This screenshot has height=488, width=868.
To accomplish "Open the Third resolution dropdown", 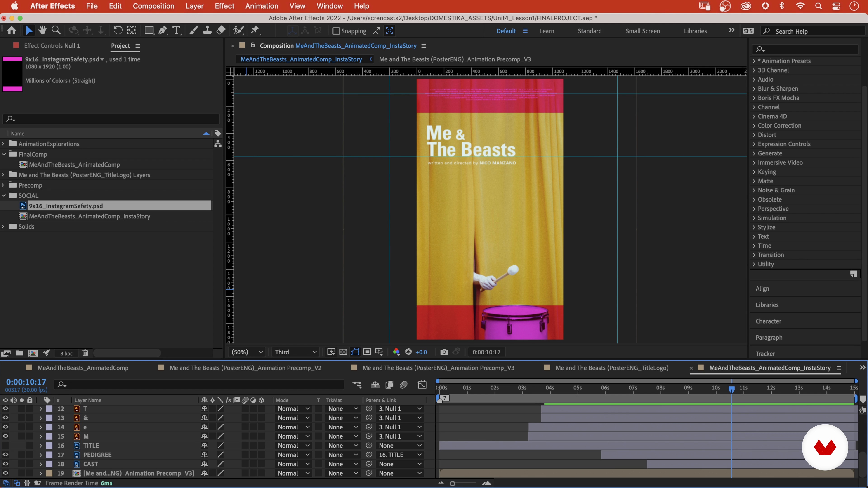I will [x=295, y=352].
